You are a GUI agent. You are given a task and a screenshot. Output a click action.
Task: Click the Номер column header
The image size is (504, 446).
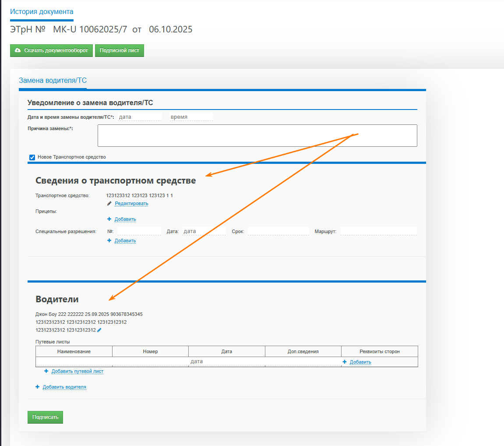[x=150, y=351]
